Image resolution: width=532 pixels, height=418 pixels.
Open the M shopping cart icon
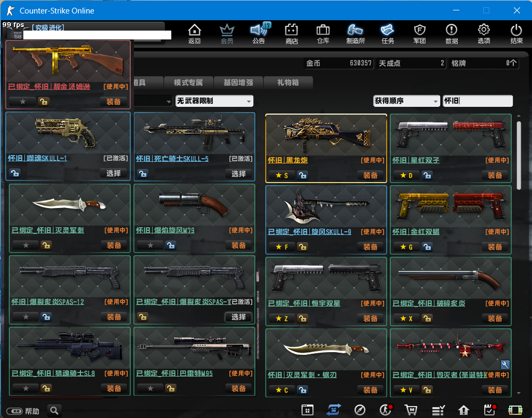411,410
